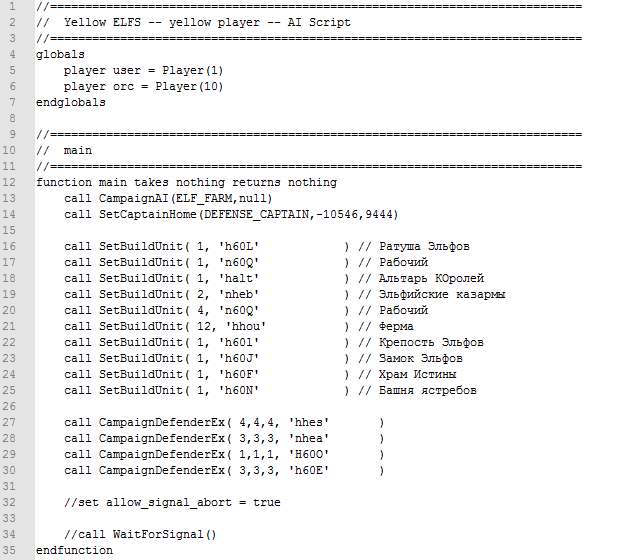Click CampaignDefenderEx line with 'H60O'
The width and height of the screenshot is (627, 560).
pyautogui.click(x=224, y=454)
